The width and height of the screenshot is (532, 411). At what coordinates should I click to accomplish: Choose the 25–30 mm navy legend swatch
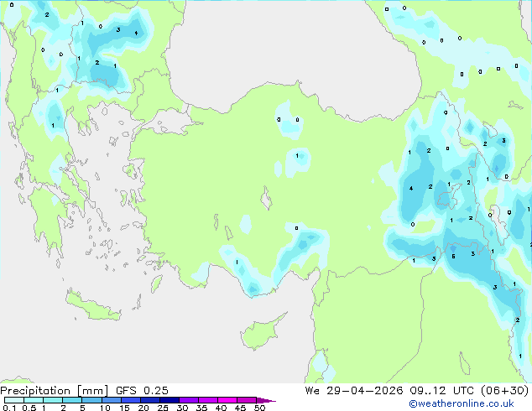click(x=169, y=400)
